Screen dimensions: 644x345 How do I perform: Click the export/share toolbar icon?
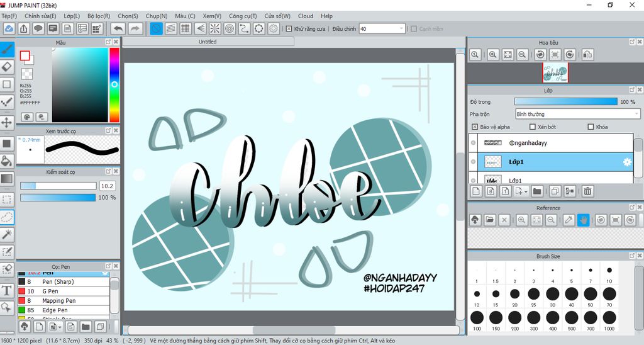coord(24,29)
